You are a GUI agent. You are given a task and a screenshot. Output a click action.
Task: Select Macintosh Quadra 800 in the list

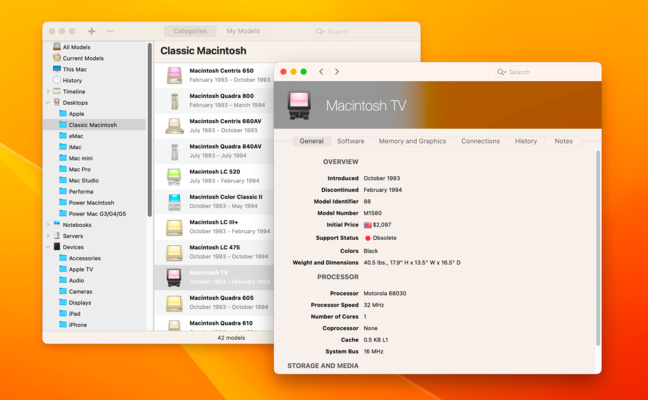[x=214, y=100]
